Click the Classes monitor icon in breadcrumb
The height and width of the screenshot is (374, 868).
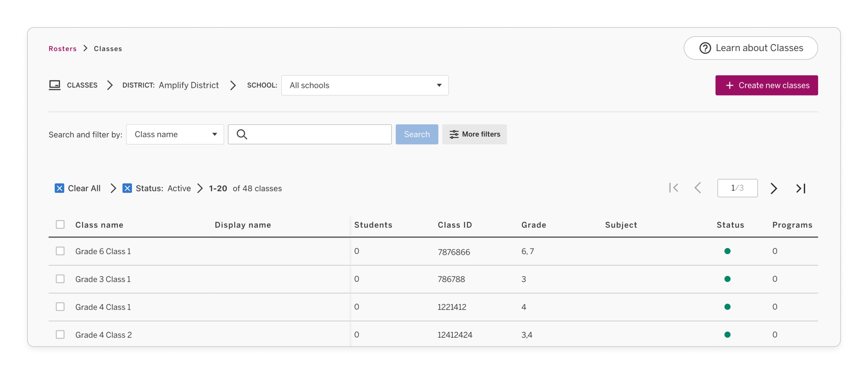[55, 85]
